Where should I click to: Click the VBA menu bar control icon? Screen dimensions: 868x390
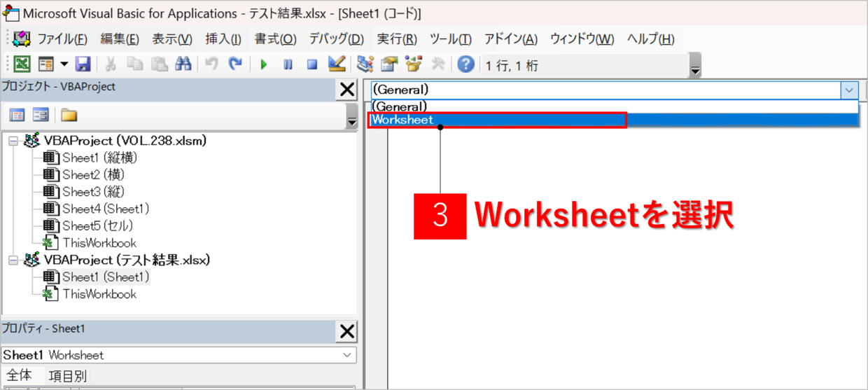(21, 39)
